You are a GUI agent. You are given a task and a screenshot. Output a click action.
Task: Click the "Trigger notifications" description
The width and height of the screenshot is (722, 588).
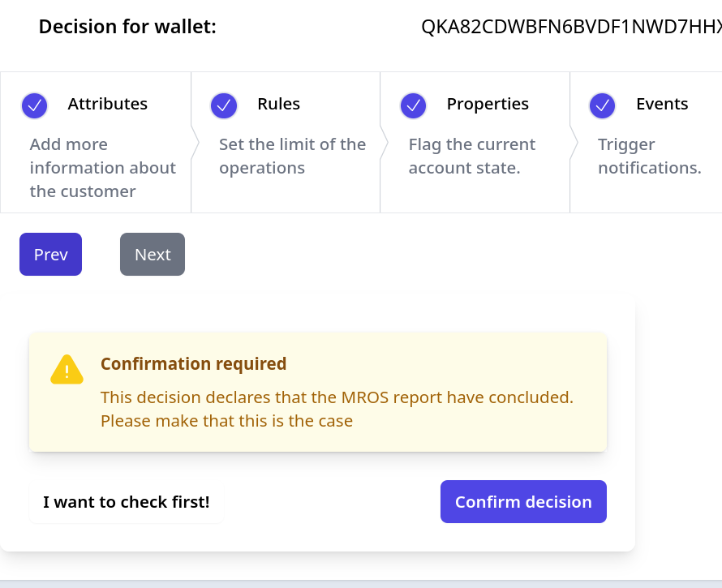[x=650, y=156]
